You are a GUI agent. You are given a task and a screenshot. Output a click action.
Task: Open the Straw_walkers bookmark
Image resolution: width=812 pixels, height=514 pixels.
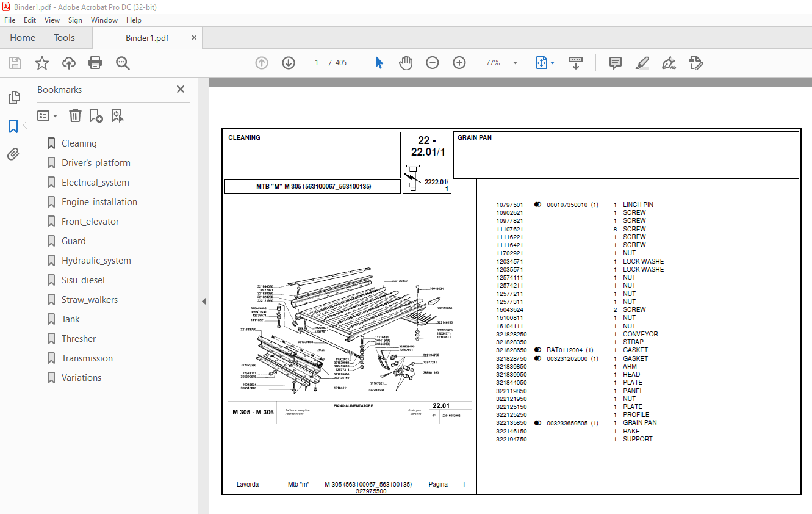[x=90, y=300]
